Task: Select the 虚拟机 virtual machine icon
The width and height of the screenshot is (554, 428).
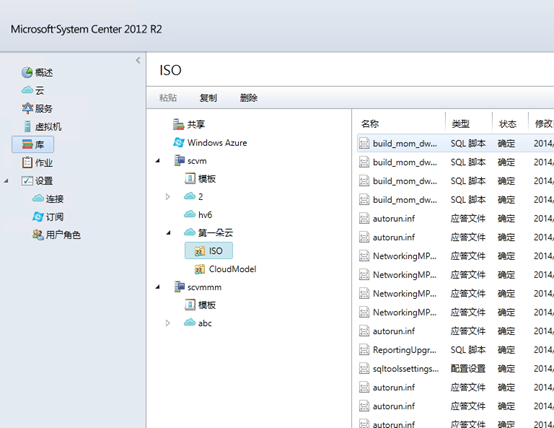Action: tap(27, 126)
